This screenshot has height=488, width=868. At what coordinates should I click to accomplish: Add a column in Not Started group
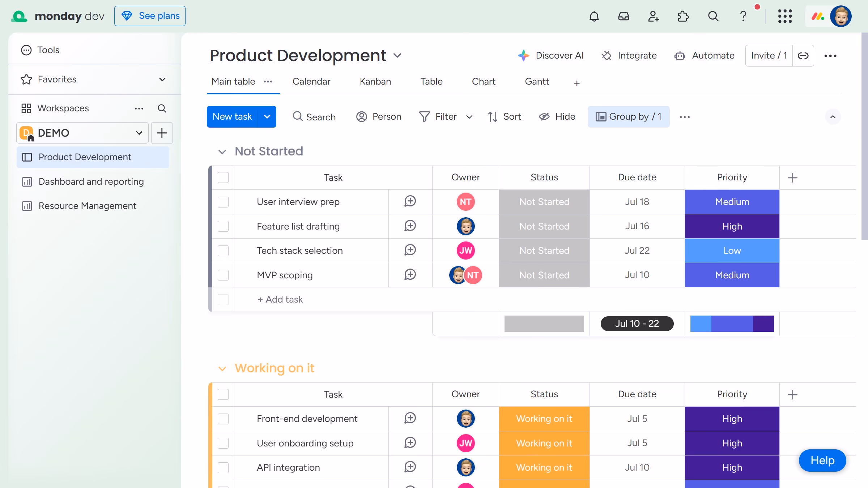point(792,177)
